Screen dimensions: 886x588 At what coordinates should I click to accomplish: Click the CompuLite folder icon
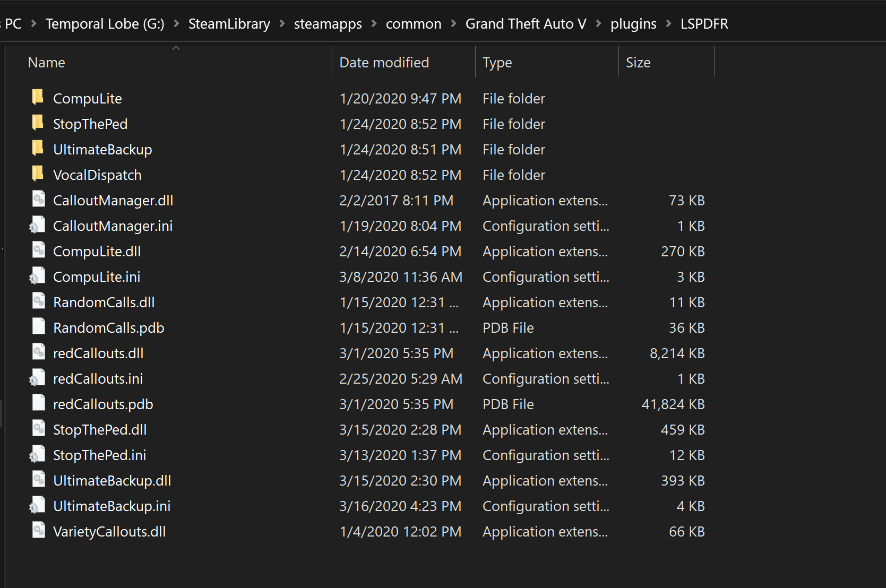point(38,98)
